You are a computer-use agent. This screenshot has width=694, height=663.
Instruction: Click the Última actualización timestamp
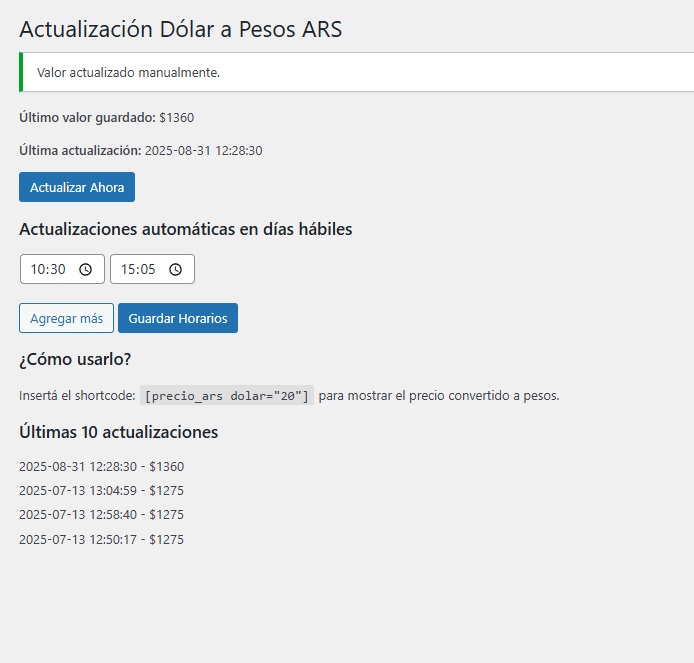203,150
